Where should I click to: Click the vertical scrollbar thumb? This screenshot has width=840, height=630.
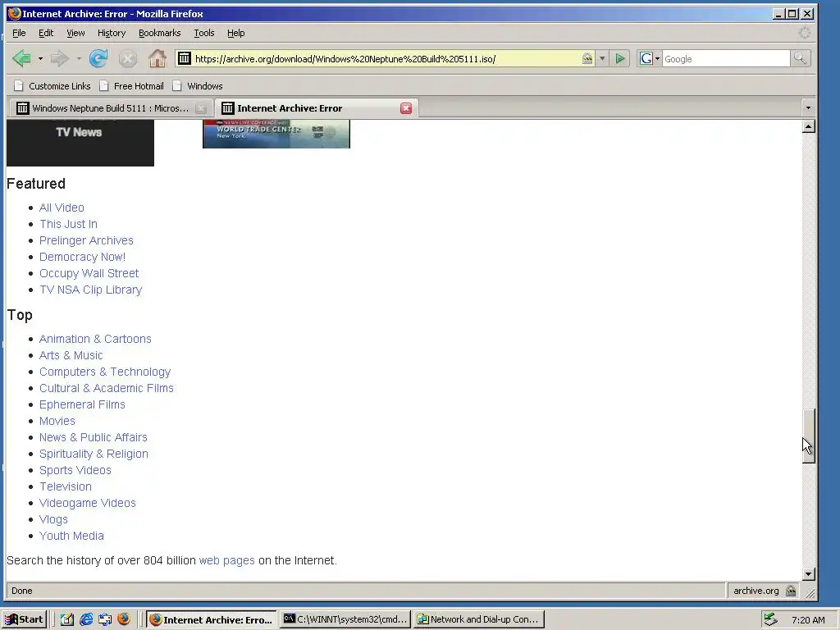point(808,435)
